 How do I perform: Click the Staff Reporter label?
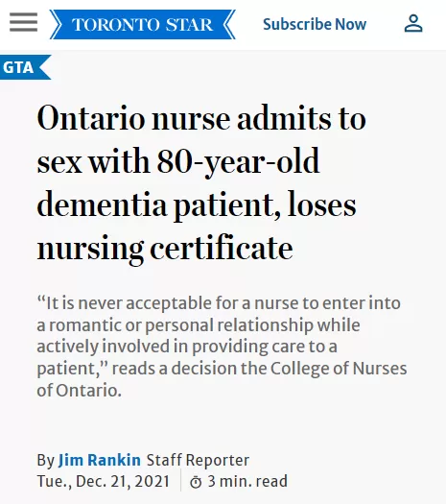tap(198, 460)
